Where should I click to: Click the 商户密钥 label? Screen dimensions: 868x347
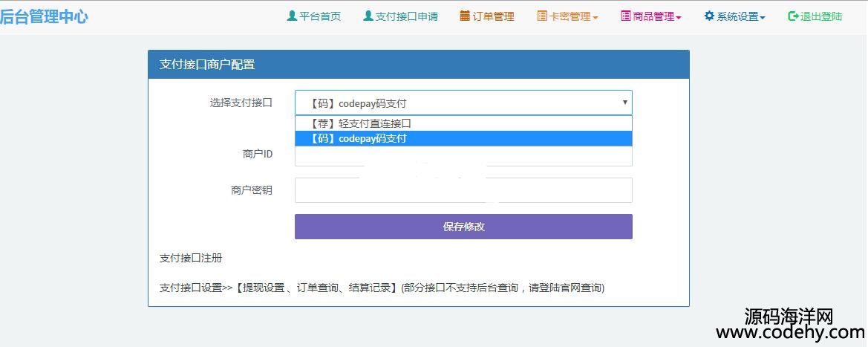coord(251,190)
